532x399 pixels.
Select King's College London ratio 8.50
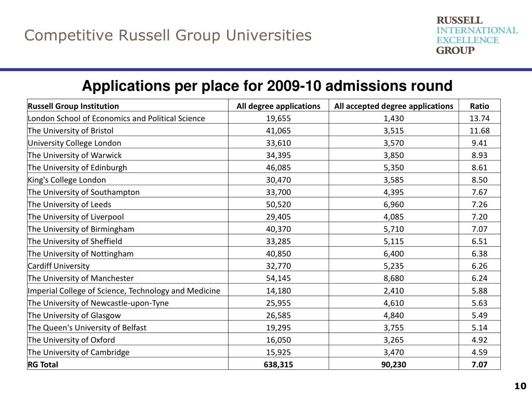pos(479,180)
